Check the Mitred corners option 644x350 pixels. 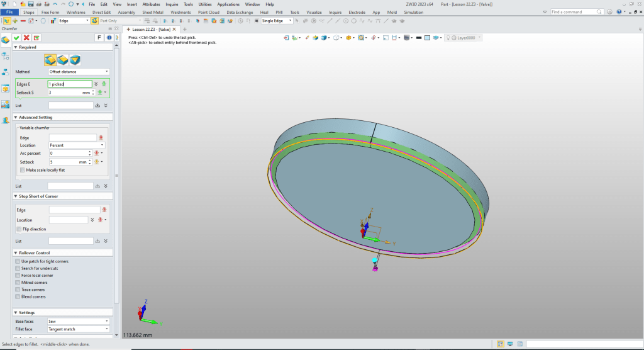click(17, 283)
